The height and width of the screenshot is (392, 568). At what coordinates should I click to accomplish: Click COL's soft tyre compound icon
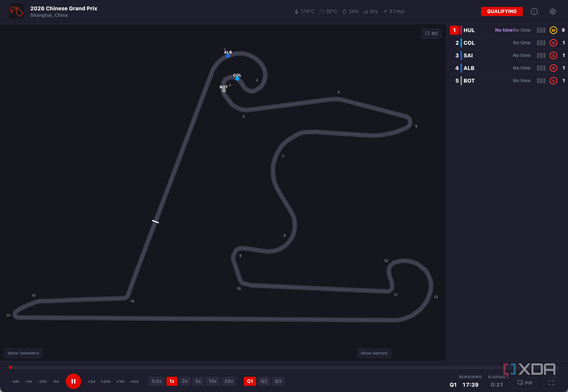pos(553,43)
